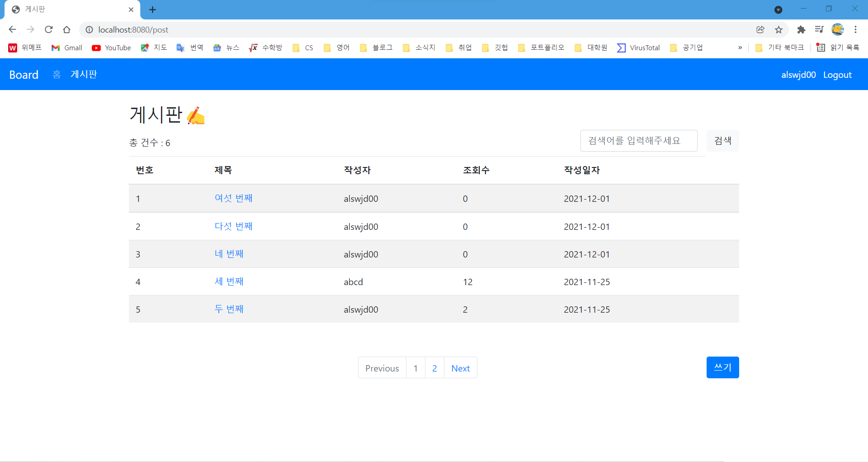The height and width of the screenshot is (462, 868).
Task: Open the CS bookmark folder
Action: [x=303, y=48]
